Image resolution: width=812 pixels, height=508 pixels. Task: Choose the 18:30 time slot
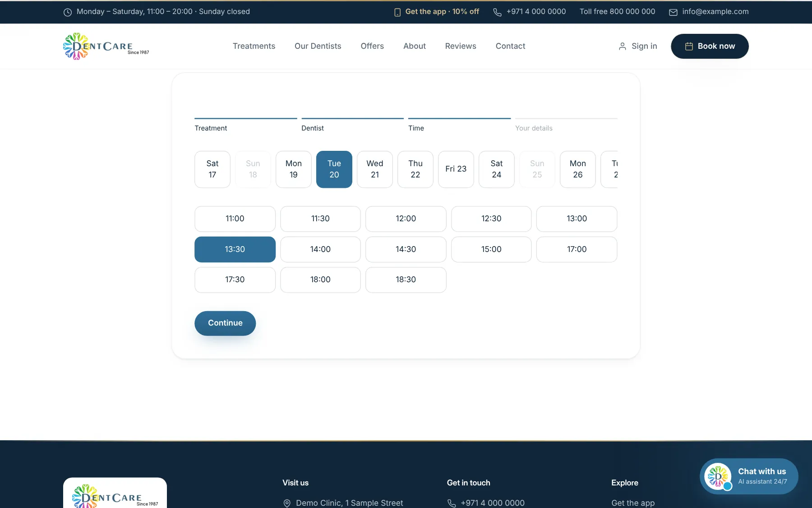click(406, 280)
